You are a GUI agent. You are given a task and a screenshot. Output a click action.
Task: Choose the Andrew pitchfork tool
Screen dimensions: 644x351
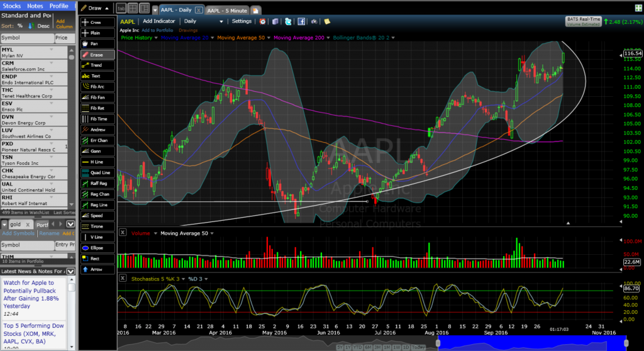[97, 130]
